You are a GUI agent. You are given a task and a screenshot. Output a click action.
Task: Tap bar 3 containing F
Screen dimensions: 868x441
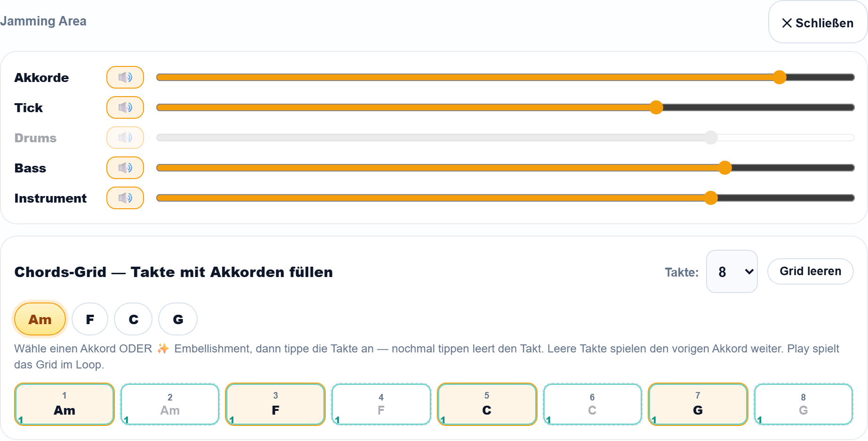pos(275,404)
